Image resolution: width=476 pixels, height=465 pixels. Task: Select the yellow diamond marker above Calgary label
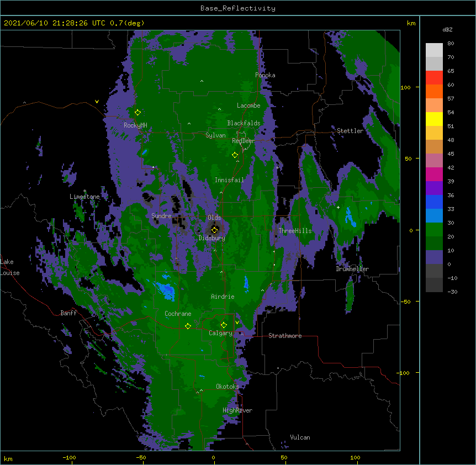point(224,325)
